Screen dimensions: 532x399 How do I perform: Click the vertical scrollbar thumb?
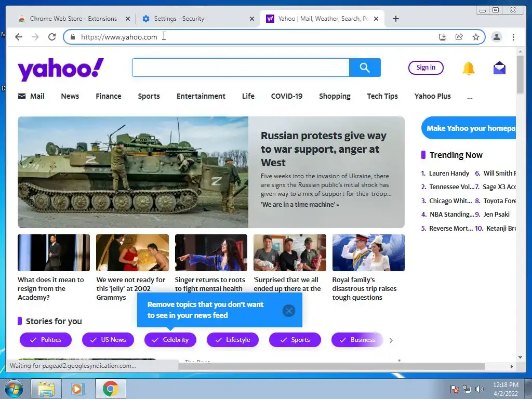pos(520,74)
